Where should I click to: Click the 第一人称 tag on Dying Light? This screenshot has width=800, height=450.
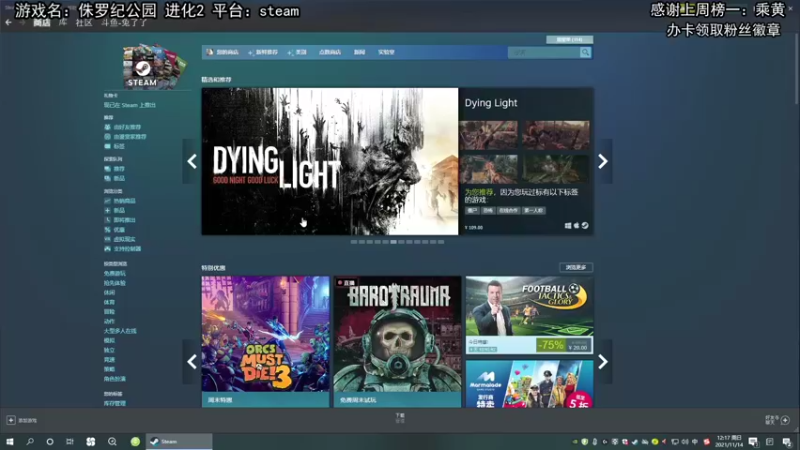pos(534,210)
